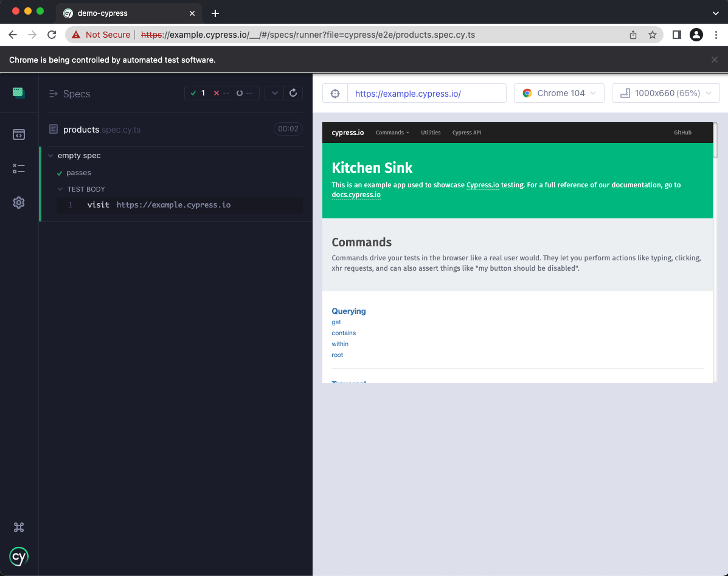Open the 1000x660 viewport size dropdown

(665, 93)
